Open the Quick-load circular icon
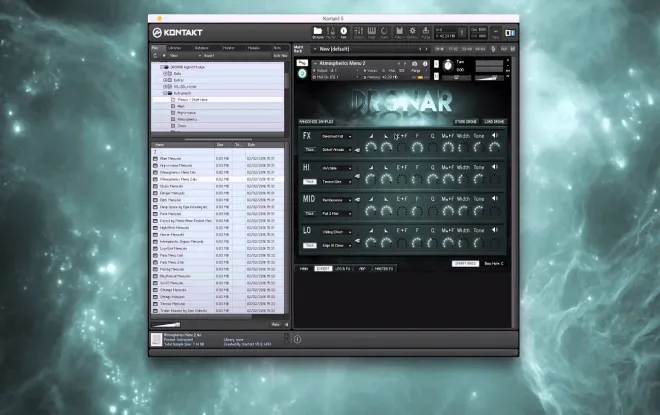 coord(384,32)
